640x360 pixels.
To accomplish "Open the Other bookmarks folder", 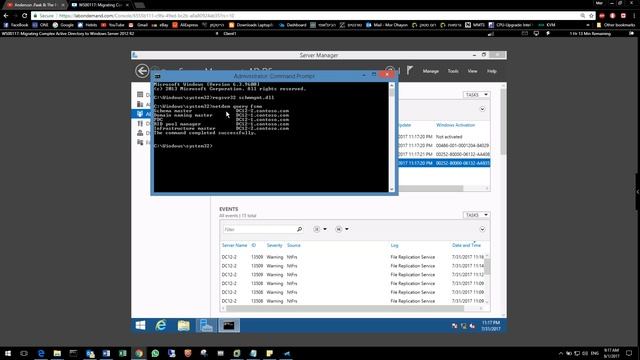I will (x=616, y=25).
